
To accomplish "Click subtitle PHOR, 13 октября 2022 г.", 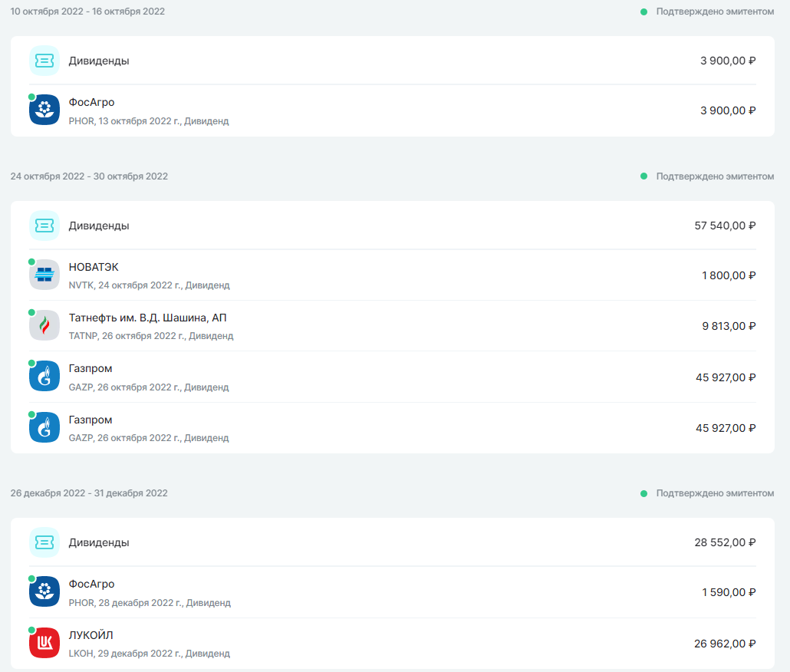I will [x=149, y=121].
